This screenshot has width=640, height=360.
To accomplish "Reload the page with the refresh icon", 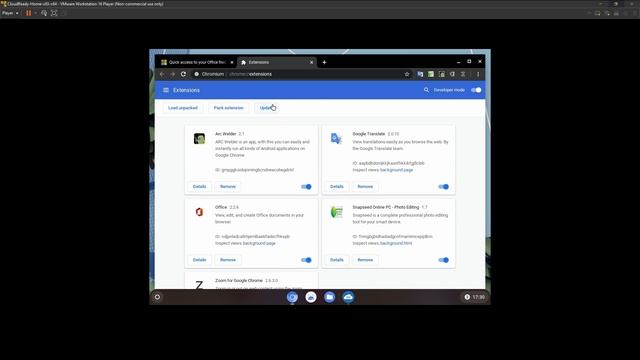I will click(x=183, y=74).
